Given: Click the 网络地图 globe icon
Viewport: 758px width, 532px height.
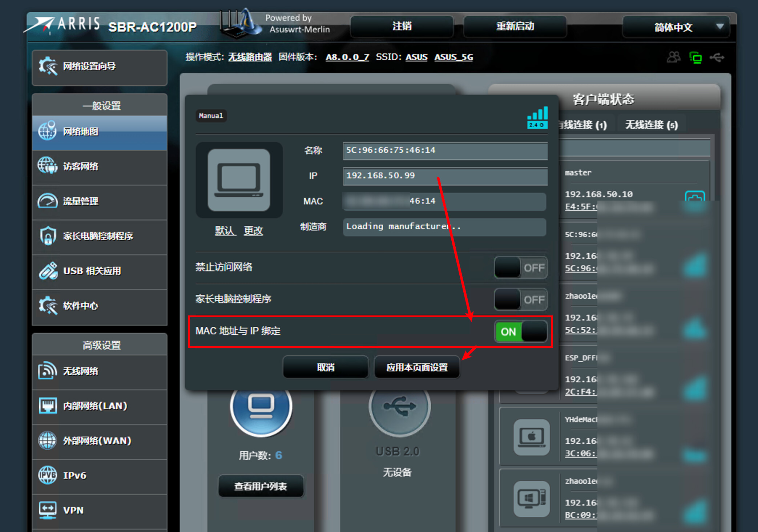Looking at the screenshot, I should (x=48, y=131).
